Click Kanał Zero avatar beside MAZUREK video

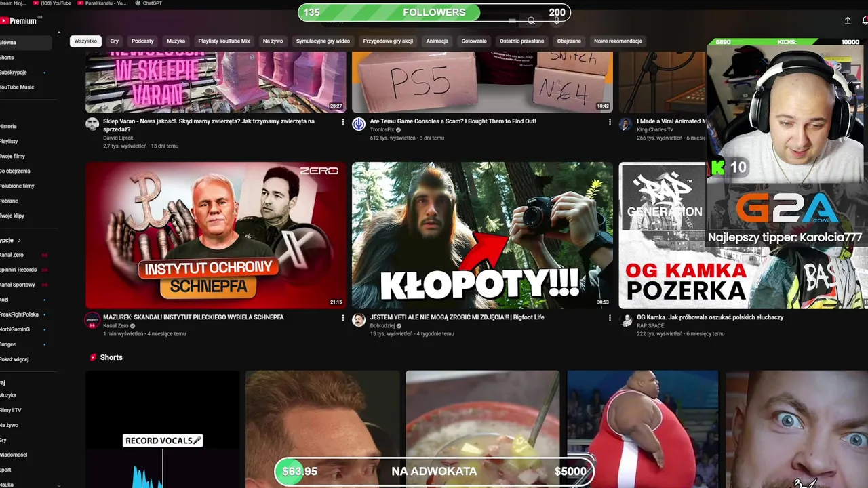click(92, 320)
